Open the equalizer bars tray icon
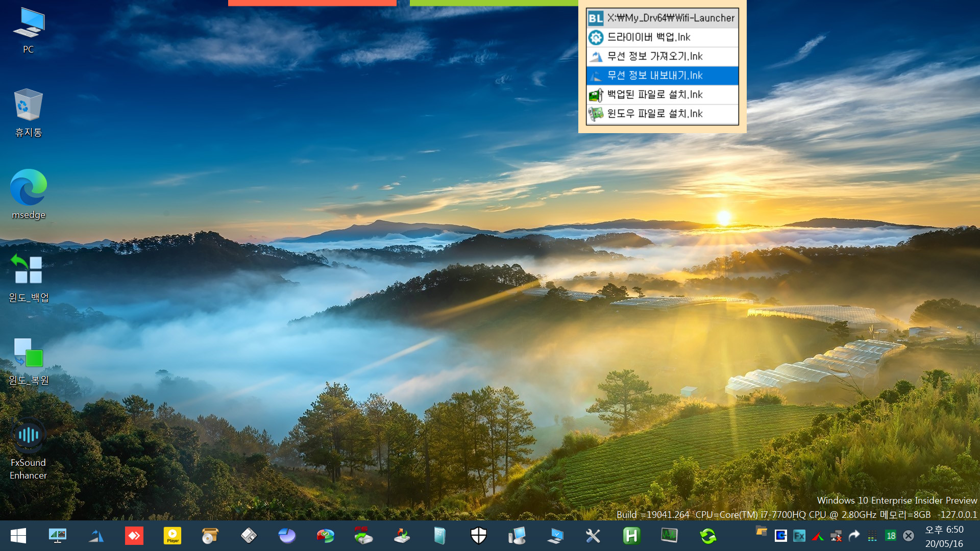This screenshot has height=551, width=980. 872,536
